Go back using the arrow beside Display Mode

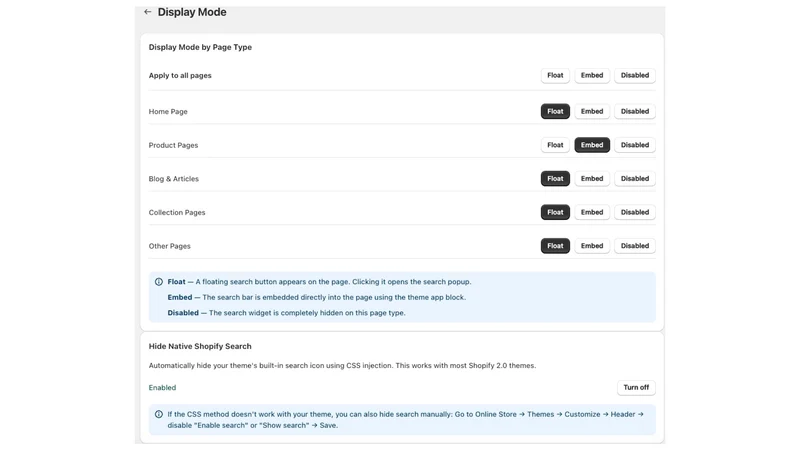[147, 12]
